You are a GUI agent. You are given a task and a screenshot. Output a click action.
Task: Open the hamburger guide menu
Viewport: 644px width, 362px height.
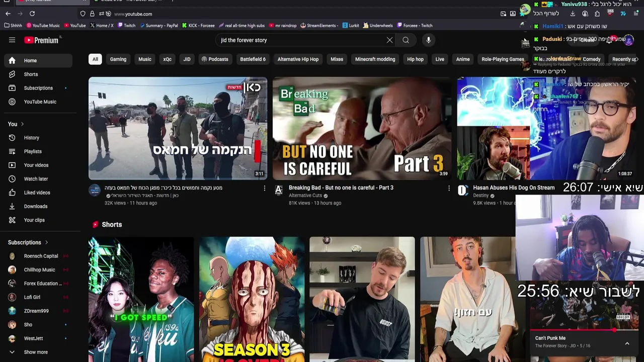coord(12,40)
